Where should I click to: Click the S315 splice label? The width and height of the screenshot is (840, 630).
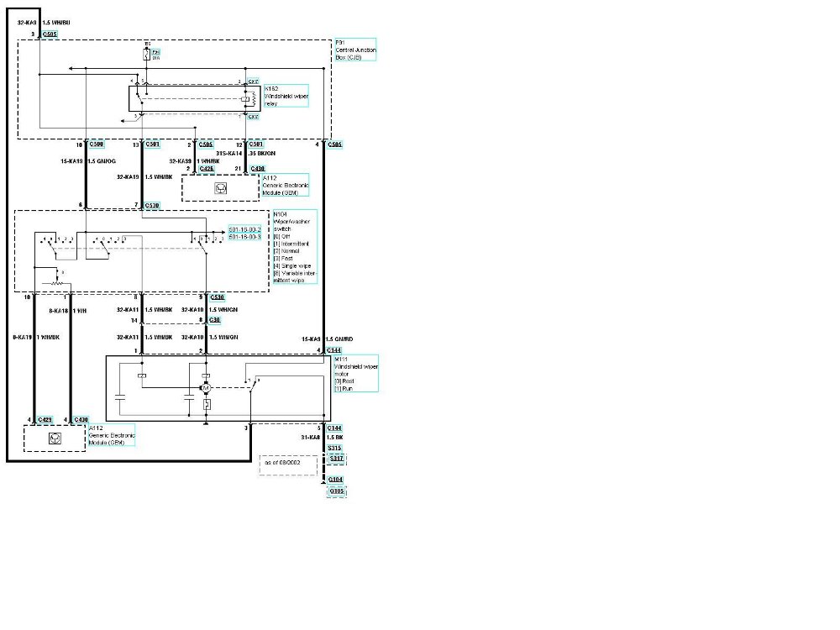pos(336,449)
